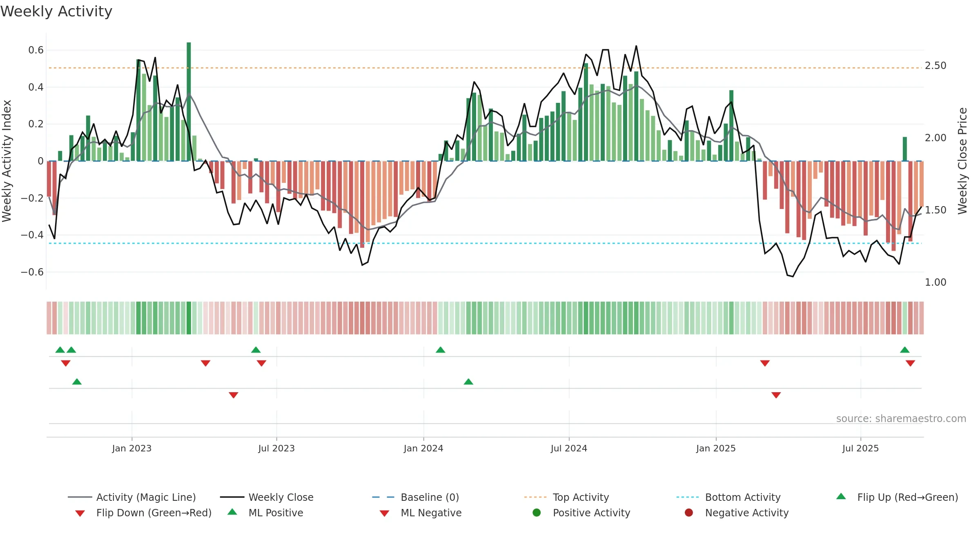Click the ML Negative marker in early 2025
Image resolution: width=980 pixels, height=551 pixels.
(x=776, y=395)
